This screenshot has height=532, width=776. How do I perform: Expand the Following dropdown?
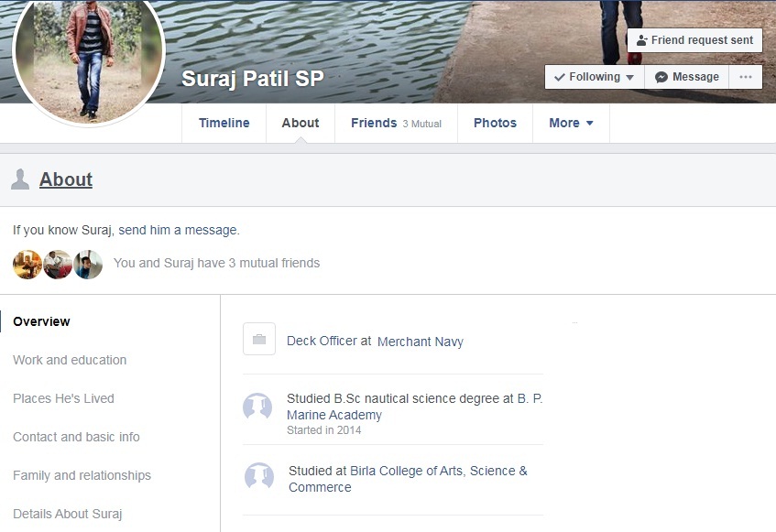[x=595, y=77]
